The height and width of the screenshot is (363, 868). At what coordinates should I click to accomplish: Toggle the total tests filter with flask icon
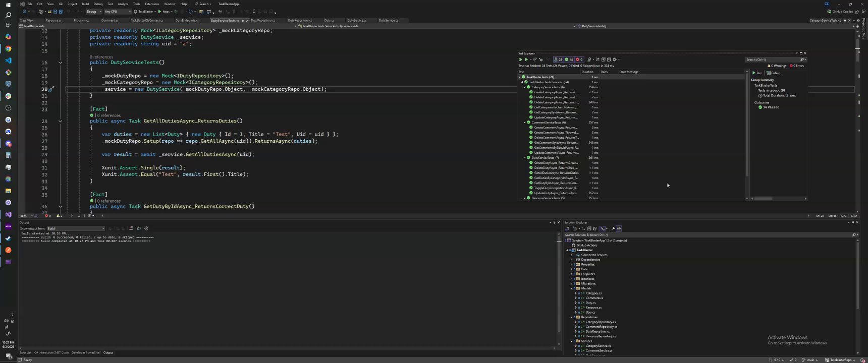tap(558, 59)
